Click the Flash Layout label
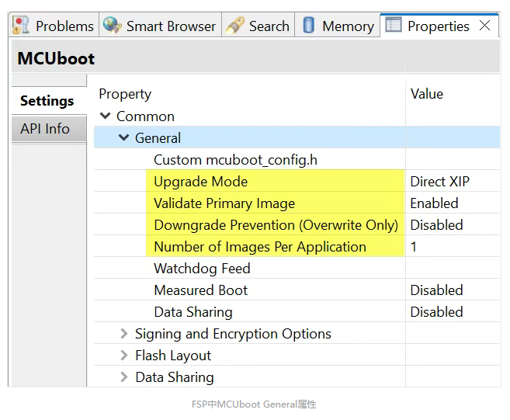Image resolution: width=510 pixels, height=420 pixels. pos(173,356)
